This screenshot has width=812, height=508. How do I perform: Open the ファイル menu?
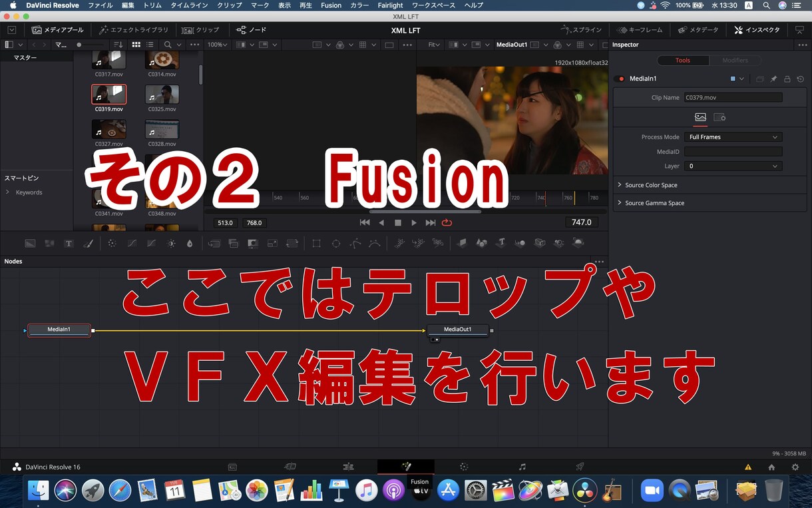pyautogui.click(x=101, y=5)
